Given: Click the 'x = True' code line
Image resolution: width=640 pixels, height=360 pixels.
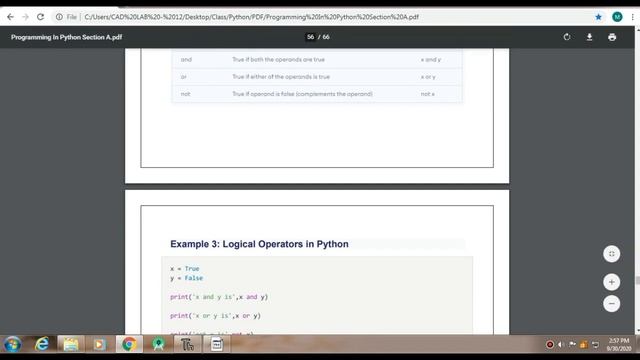Looking at the screenshot, I should tap(184, 269).
